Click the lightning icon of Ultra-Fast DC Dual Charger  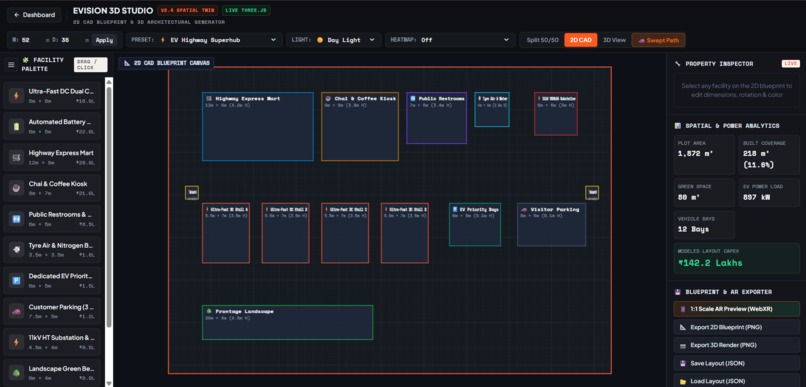(x=16, y=96)
